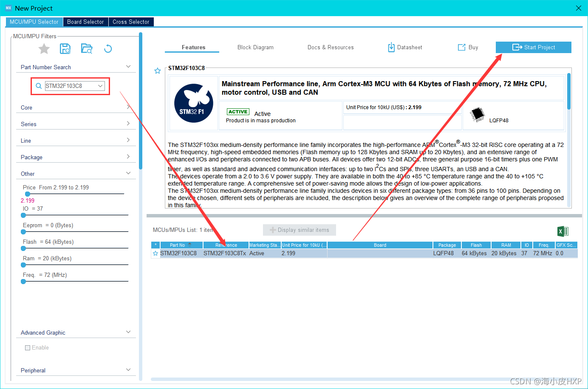
Task: Close the New Project window
Action: [x=578, y=8]
